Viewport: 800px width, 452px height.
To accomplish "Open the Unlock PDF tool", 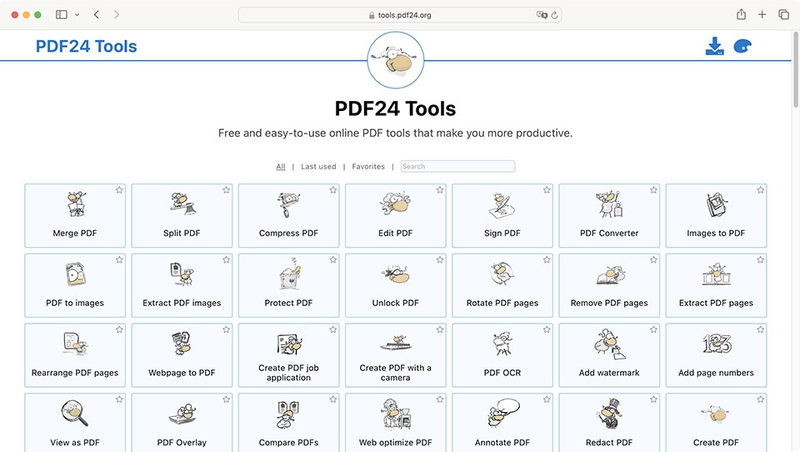I will pyautogui.click(x=395, y=286).
